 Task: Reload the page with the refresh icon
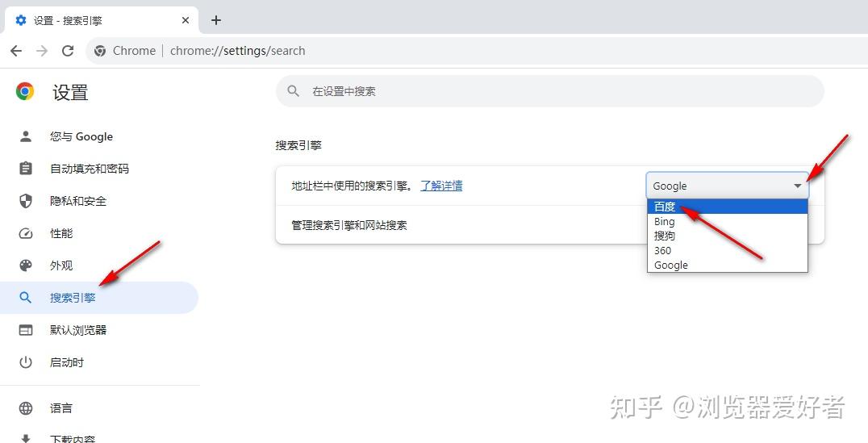click(x=68, y=51)
